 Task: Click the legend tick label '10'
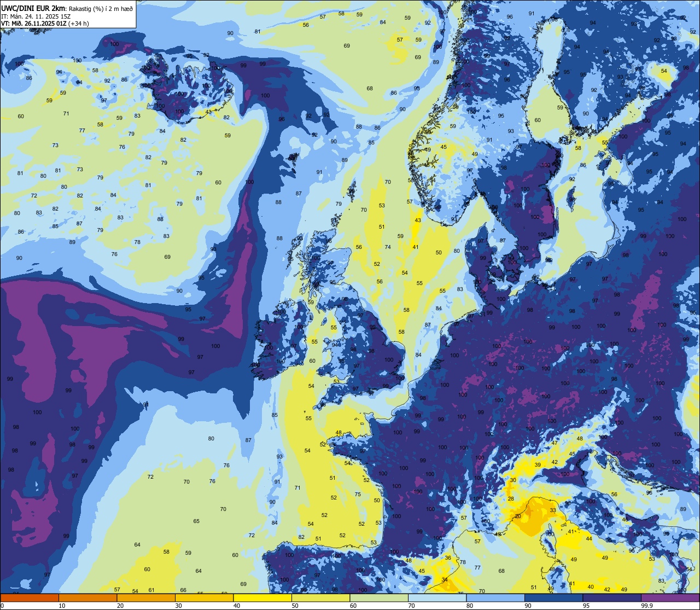[62, 606]
